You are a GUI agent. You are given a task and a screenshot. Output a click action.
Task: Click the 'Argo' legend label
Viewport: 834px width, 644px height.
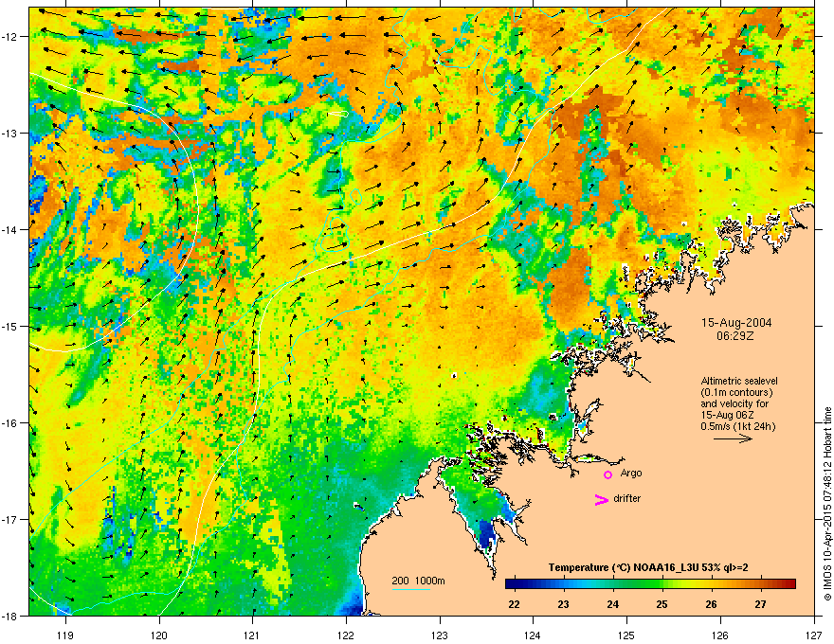tap(631, 473)
